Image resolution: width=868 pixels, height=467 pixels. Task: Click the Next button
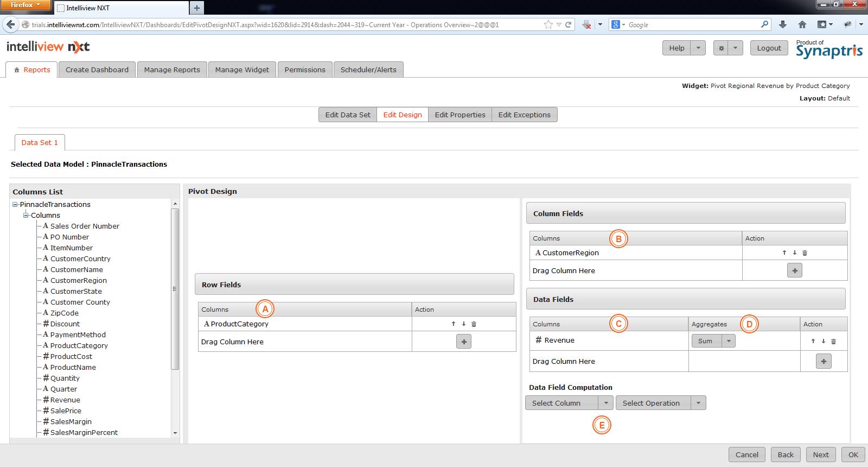point(820,455)
